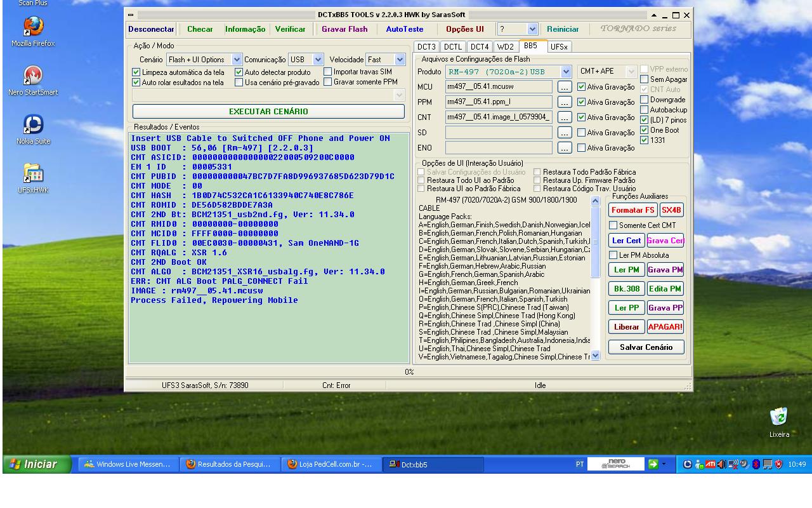Switch to the DCTL tab
The width and height of the screenshot is (812, 508).
pyautogui.click(x=453, y=46)
